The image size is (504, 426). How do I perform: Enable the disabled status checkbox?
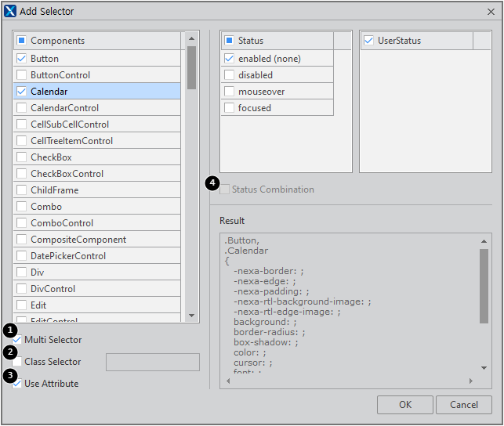point(229,75)
